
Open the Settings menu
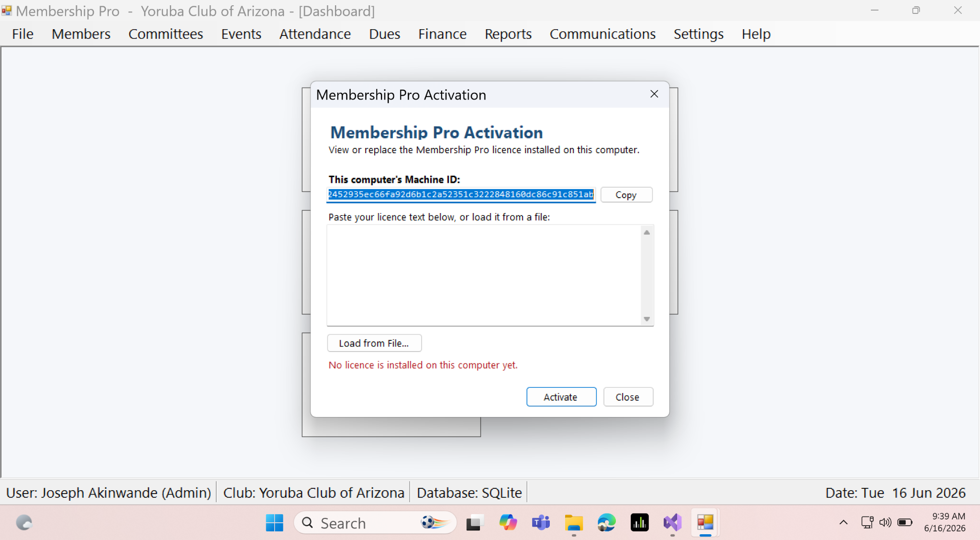(699, 34)
